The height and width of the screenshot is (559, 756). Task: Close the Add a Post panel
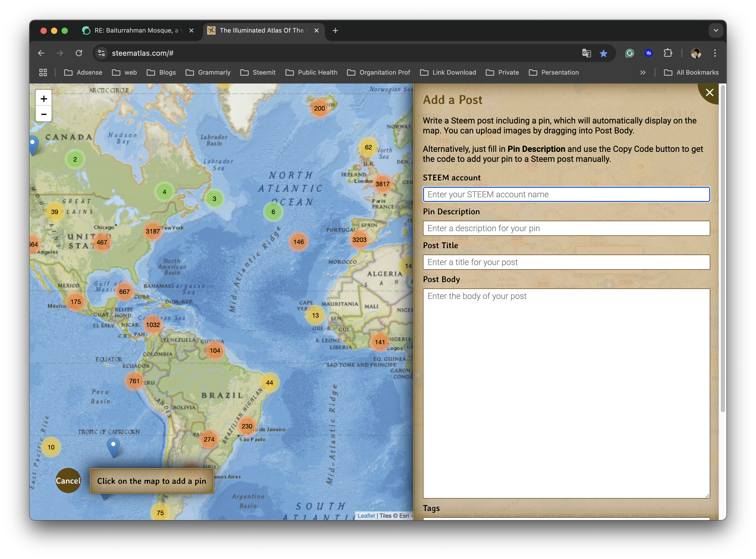click(709, 93)
